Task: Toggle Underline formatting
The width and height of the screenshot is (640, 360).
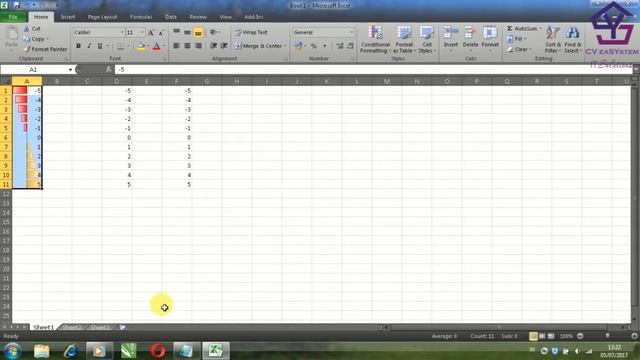Action: coord(100,46)
